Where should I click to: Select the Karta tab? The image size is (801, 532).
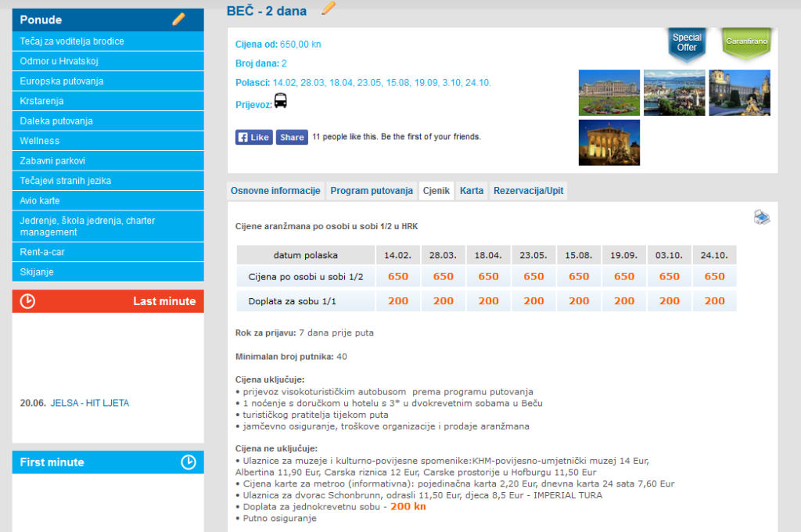point(471,191)
